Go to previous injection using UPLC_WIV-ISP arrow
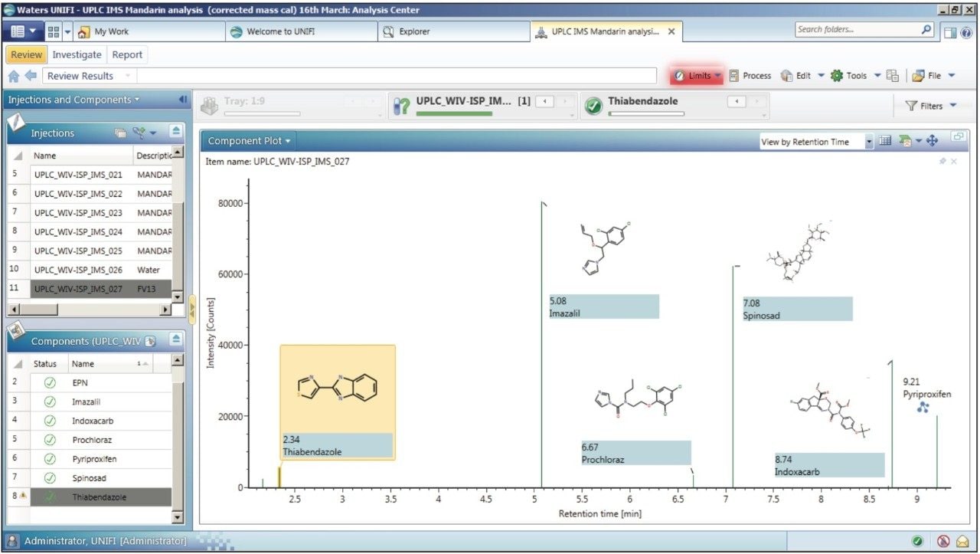 (543, 101)
